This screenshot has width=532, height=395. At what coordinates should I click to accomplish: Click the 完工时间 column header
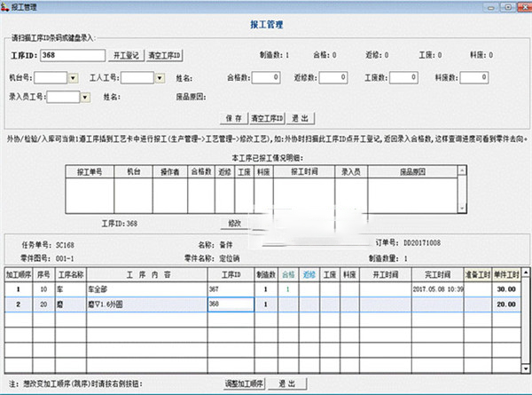[438, 276]
